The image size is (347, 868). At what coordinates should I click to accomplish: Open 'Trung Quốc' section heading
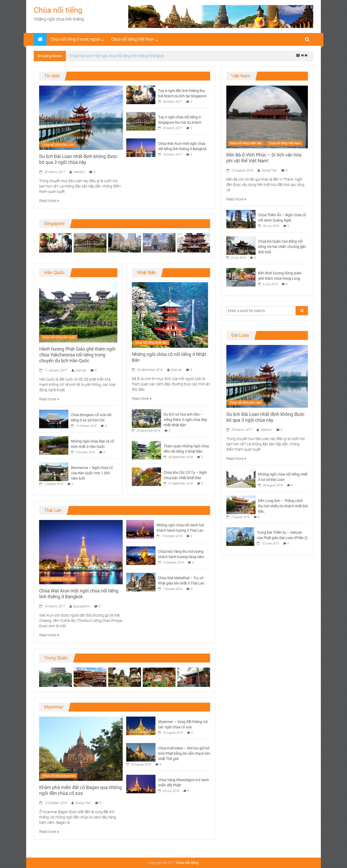pyautogui.click(x=56, y=658)
